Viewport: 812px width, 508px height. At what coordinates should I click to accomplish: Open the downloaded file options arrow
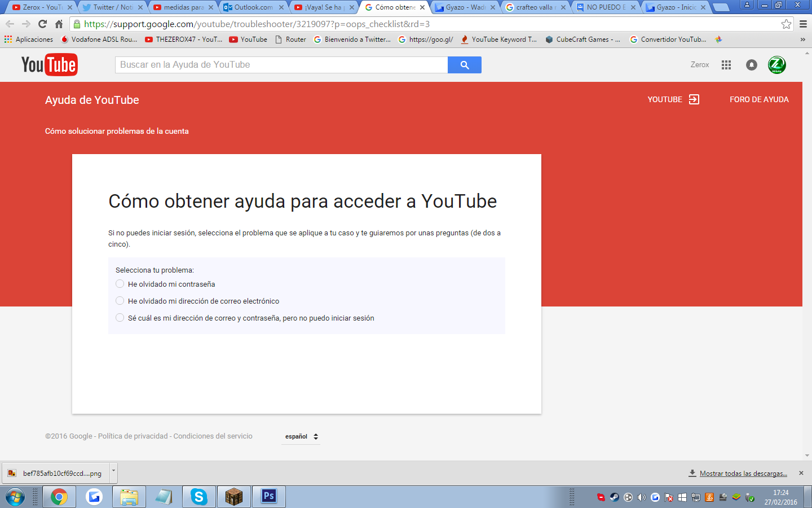113,472
